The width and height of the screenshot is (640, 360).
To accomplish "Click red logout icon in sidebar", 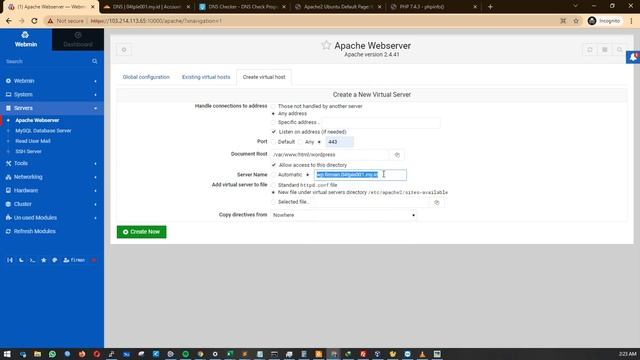I will coord(94,260).
